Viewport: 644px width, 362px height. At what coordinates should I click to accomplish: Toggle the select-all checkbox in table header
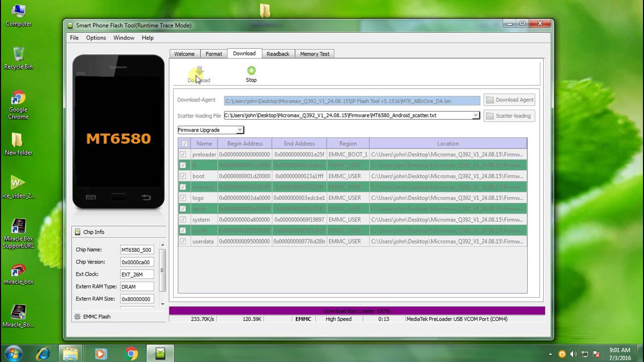(x=184, y=143)
